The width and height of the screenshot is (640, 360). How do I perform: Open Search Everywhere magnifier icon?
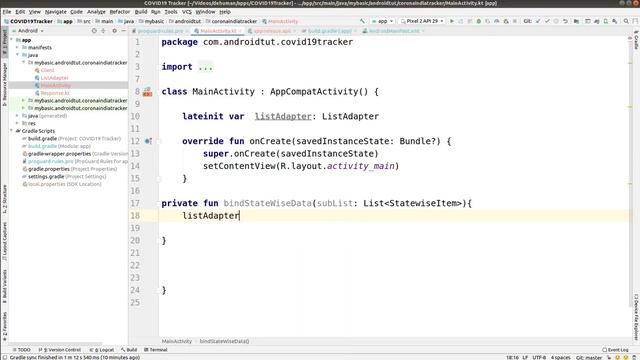pos(626,21)
